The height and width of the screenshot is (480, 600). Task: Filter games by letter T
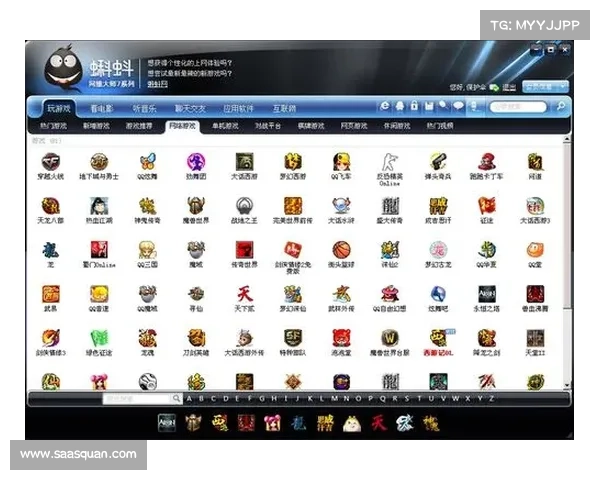(419, 398)
